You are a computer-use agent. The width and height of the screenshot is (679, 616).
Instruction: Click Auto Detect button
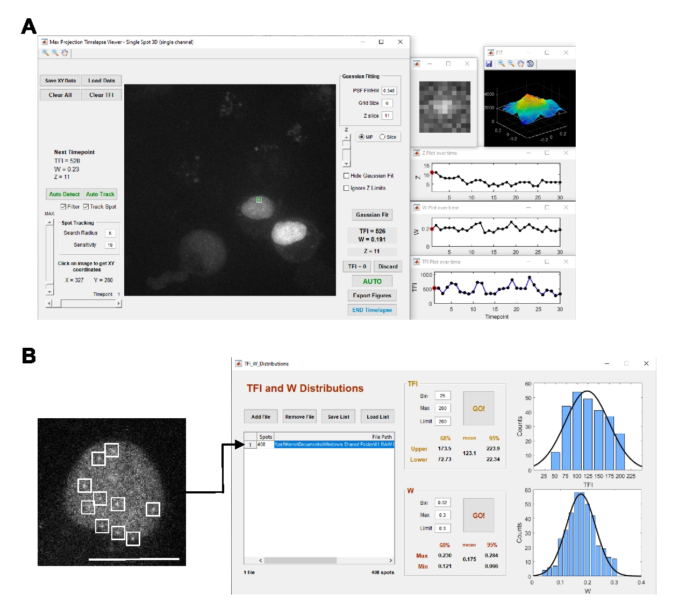click(x=65, y=194)
